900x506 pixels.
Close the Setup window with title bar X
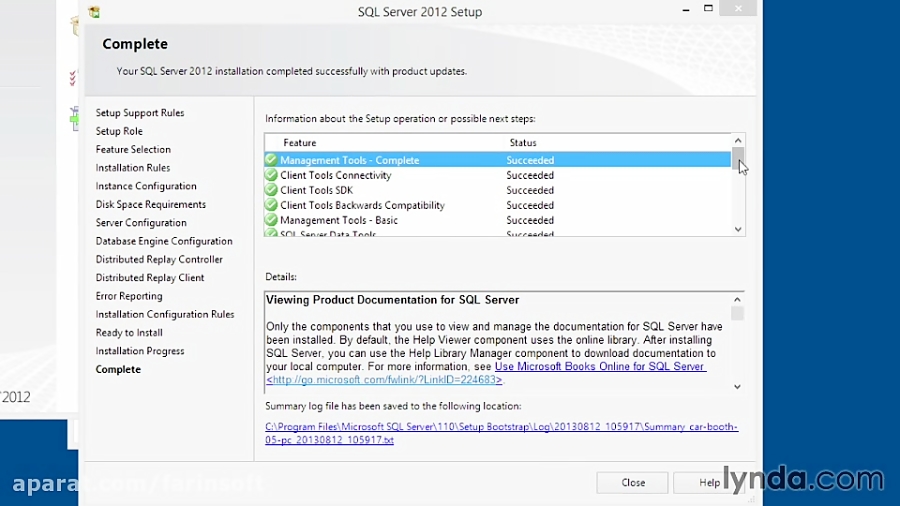point(738,9)
